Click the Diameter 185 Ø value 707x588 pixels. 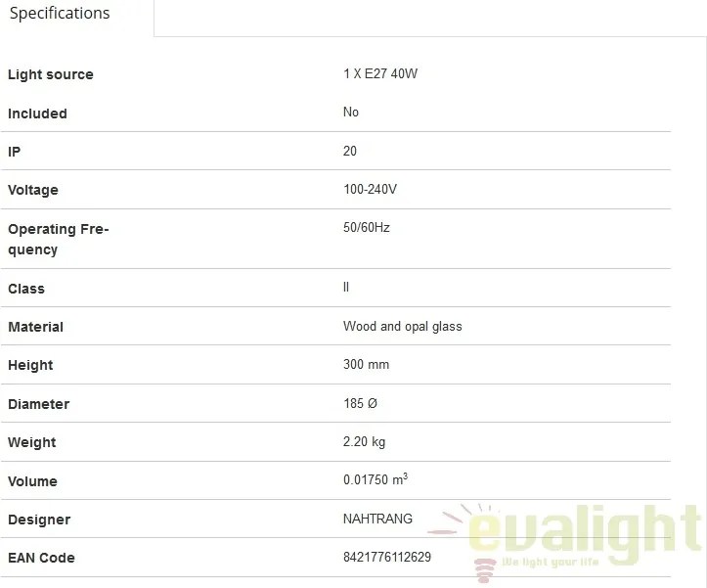pyautogui.click(x=360, y=403)
